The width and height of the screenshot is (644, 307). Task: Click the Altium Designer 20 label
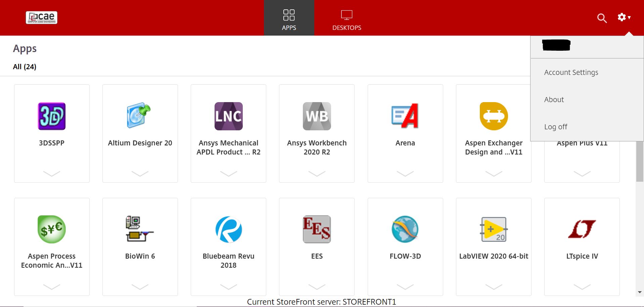140,143
